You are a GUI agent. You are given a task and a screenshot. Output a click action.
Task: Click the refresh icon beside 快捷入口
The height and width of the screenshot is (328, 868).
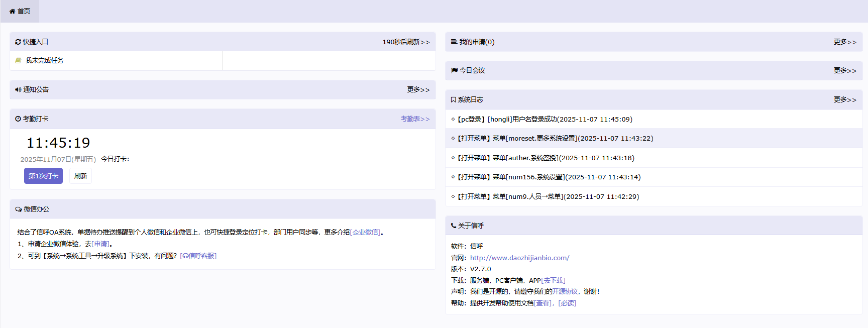18,42
